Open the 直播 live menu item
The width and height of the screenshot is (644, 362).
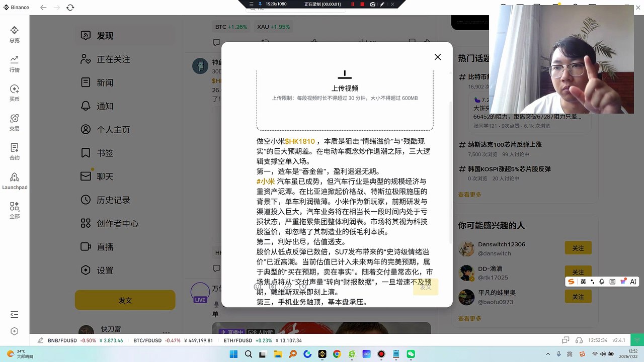(125, 247)
